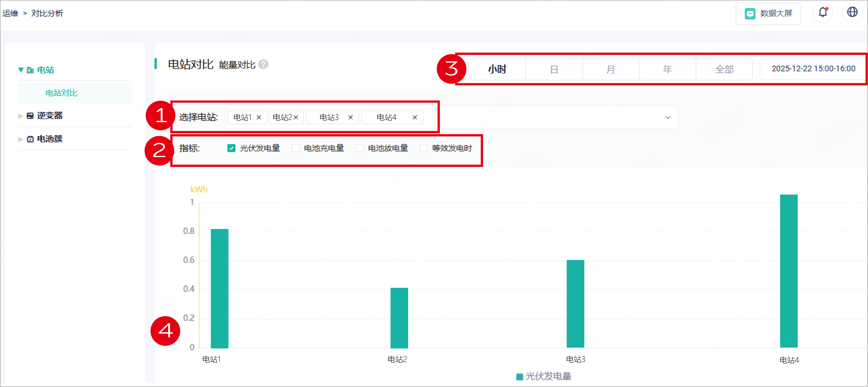Open the language globe icon

pos(852,12)
